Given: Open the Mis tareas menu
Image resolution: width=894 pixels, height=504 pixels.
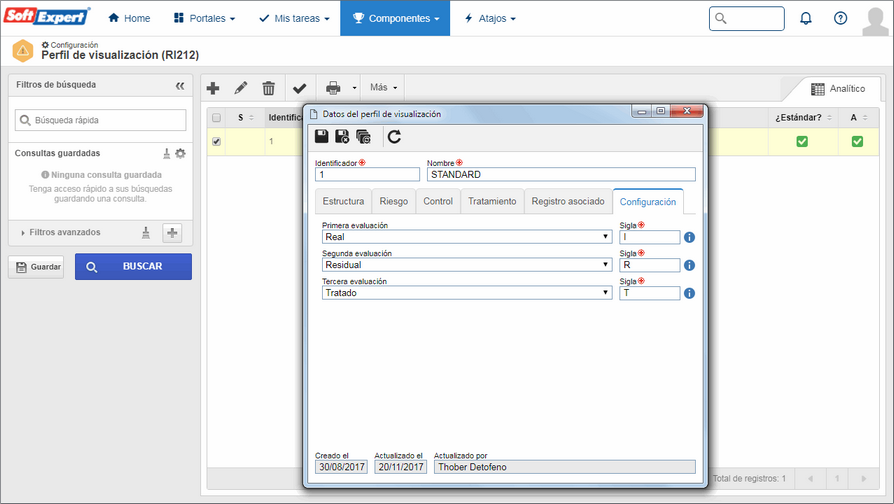Looking at the screenshot, I should [x=294, y=18].
